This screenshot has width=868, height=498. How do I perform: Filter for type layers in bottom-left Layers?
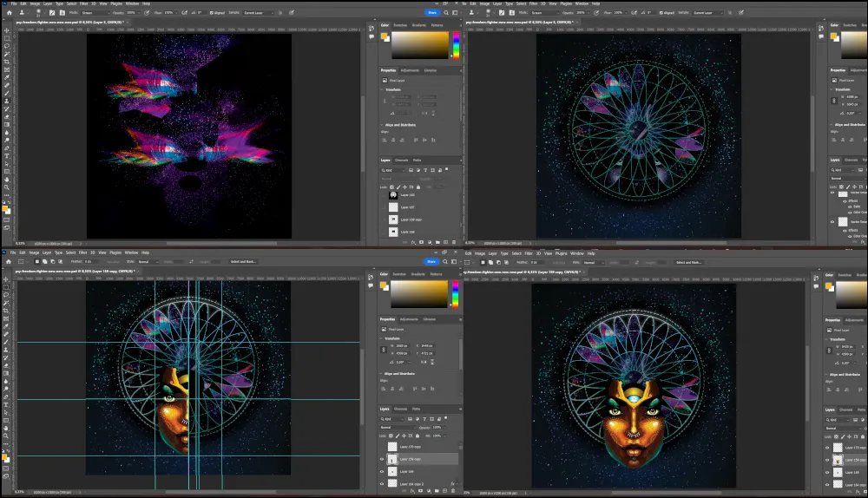pos(424,419)
